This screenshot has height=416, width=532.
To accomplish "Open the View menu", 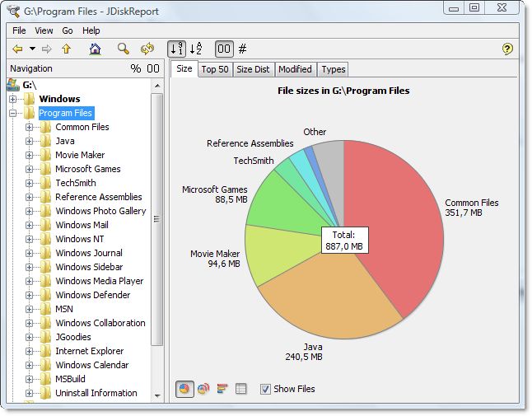I will coord(44,30).
